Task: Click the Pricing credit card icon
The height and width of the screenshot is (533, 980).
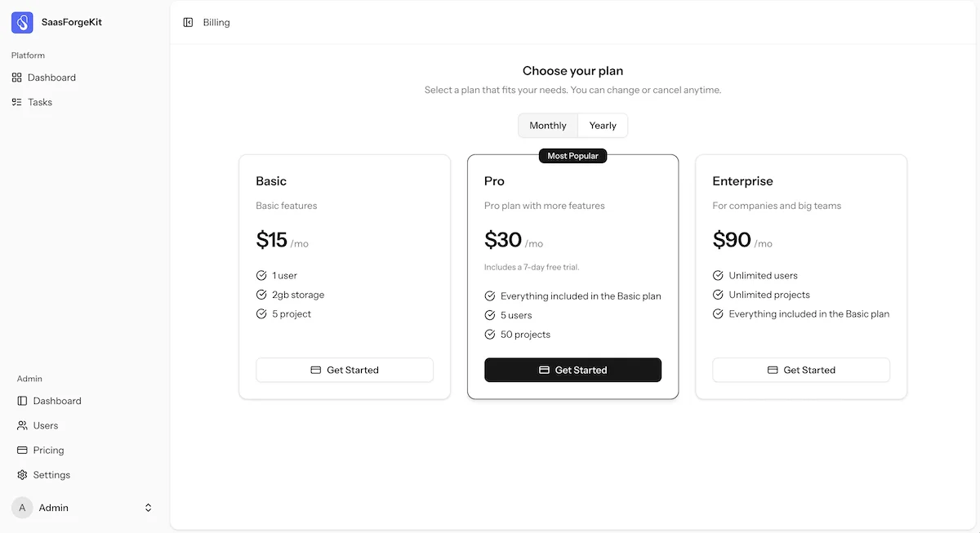Action: (x=23, y=450)
